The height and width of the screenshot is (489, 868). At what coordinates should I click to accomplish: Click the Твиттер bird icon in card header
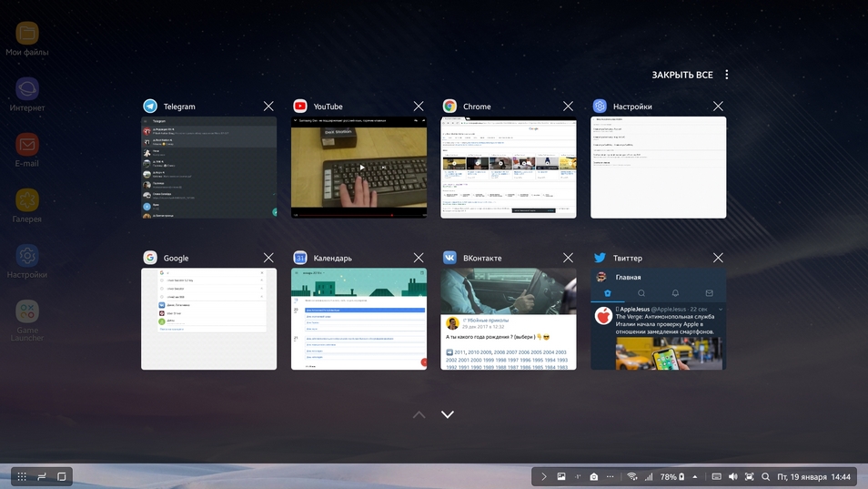[600, 258]
